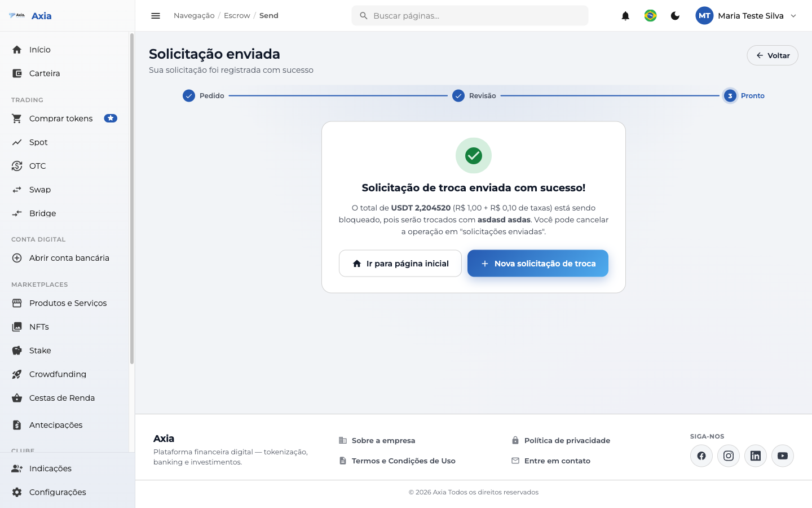Viewport: 812px width, 508px height.
Task: Click the Produtos e Serviços store icon
Action: [17, 303]
